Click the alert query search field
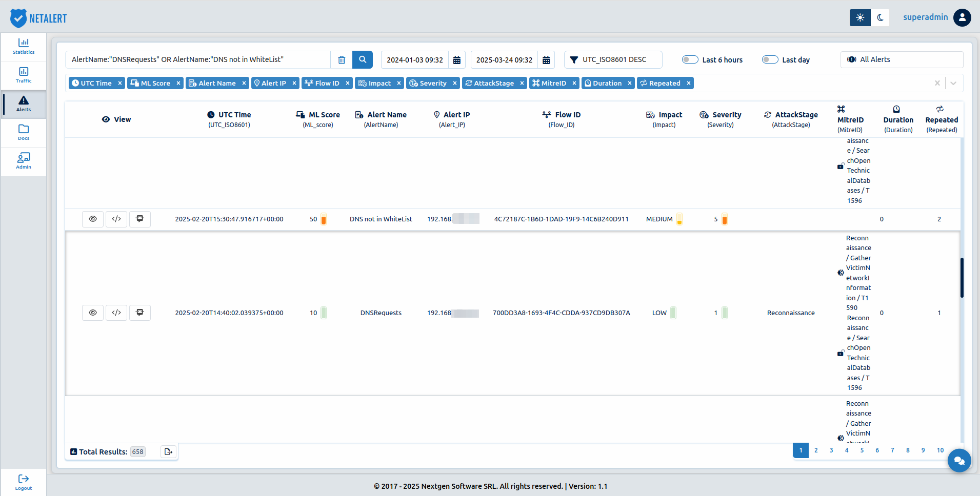This screenshot has height=496, width=980. [198, 60]
